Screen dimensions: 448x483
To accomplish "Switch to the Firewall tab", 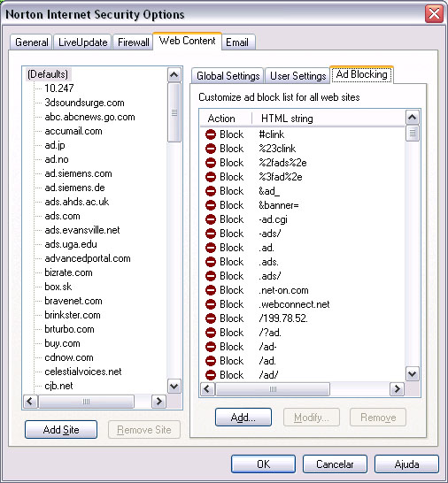I will coord(133,42).
